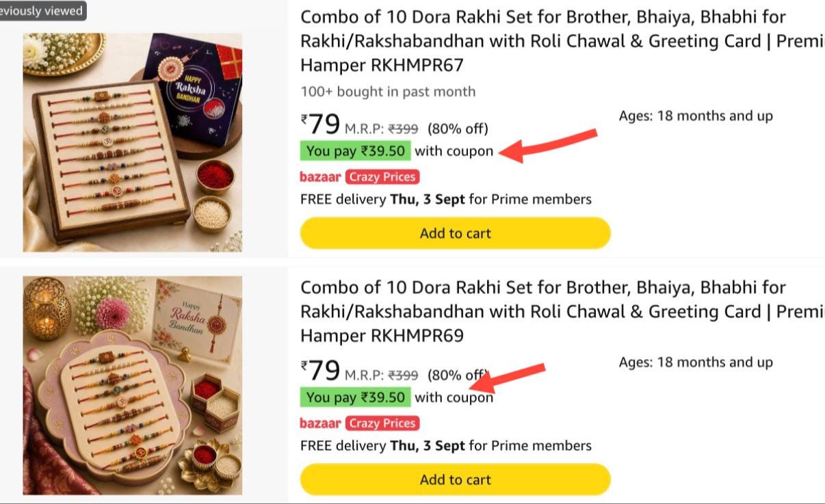Select Crazy Prices badge on RKHMPR67 listing
825x504 pixels.
point(382,177)
